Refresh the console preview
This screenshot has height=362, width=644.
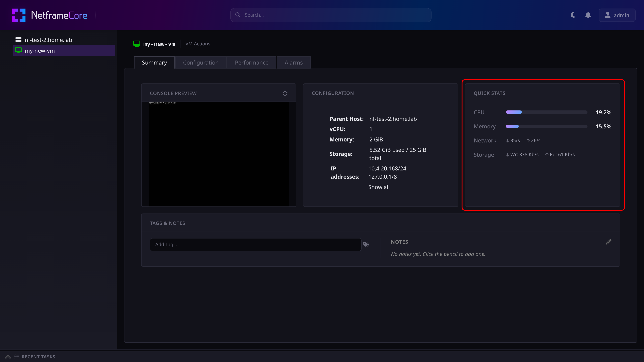pos(285,94)
